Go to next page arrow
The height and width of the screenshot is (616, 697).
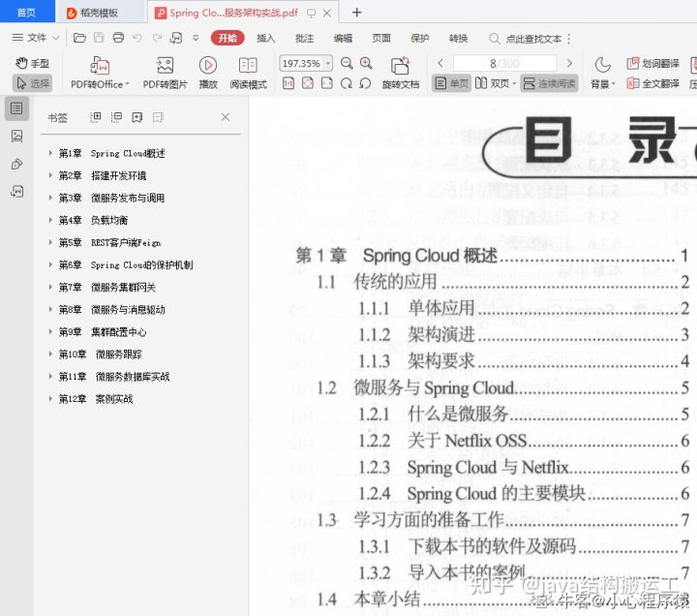tap(569, 63)
